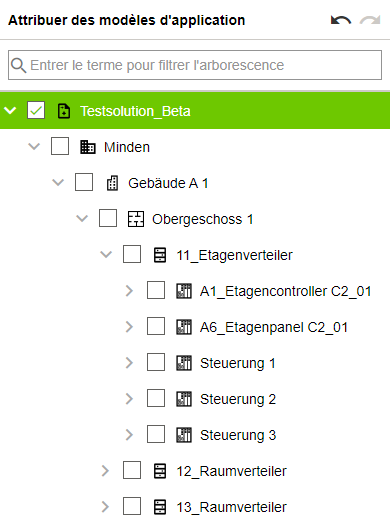Viewport: 390px width, 527px height.
Task: Click the A1_Etagencontroller C2_01 device icon
Action: (x=184, y=291)
